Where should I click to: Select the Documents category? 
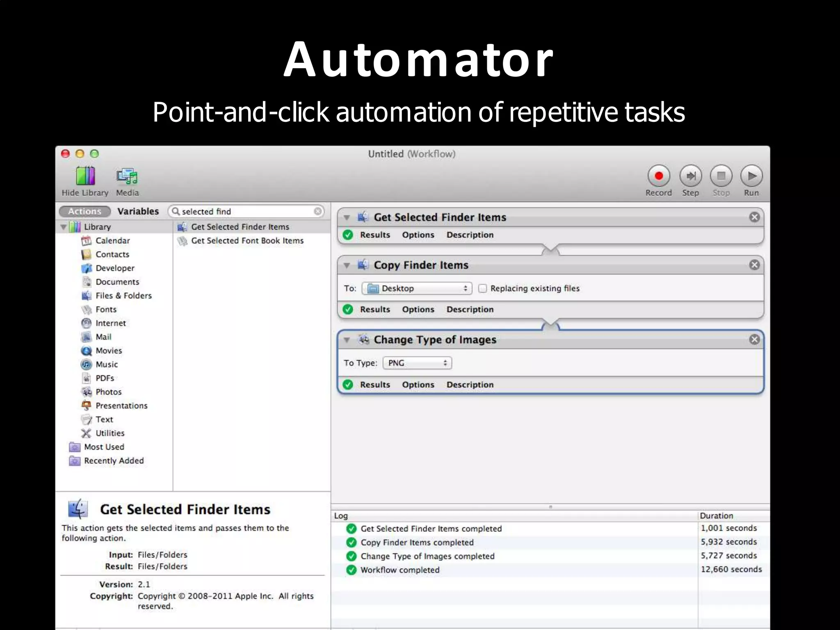pyautogui.click(x=110, y=282)
